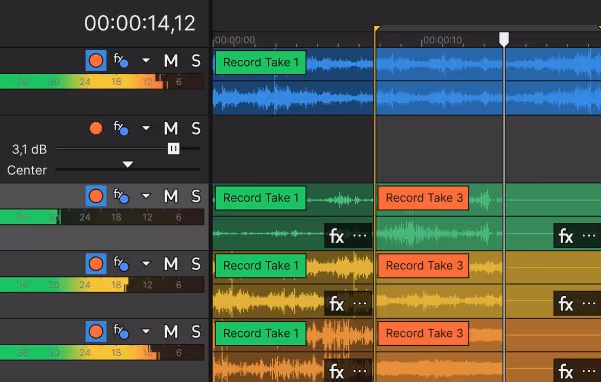Click the 00:00:14,12 timecode display
The image size is (601, 382).
(140, 23)
